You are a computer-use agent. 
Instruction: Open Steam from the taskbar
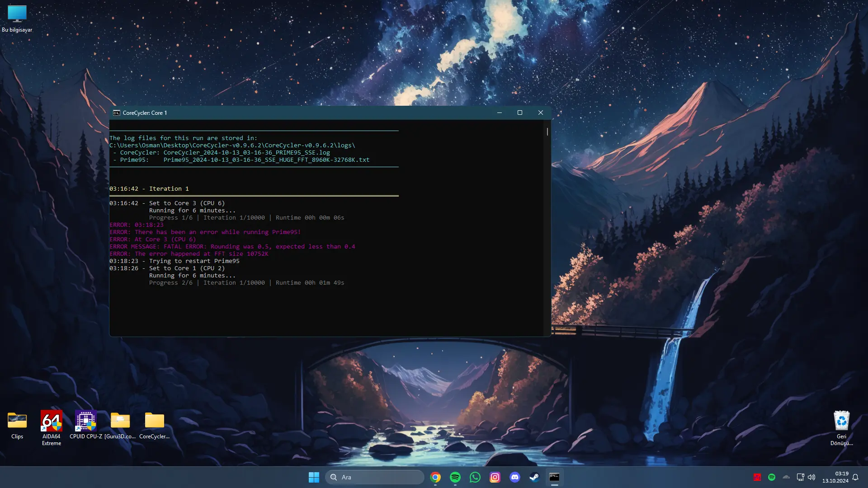[x=535, y=477]
